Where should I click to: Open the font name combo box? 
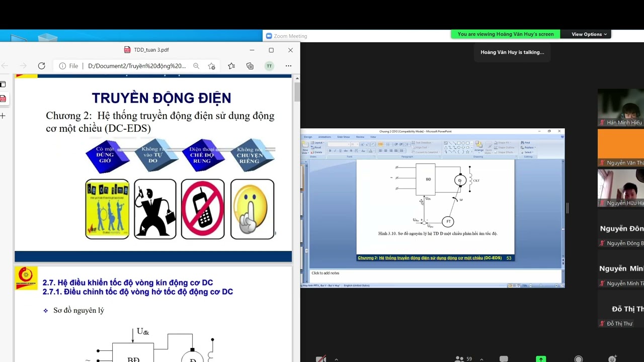339,144
